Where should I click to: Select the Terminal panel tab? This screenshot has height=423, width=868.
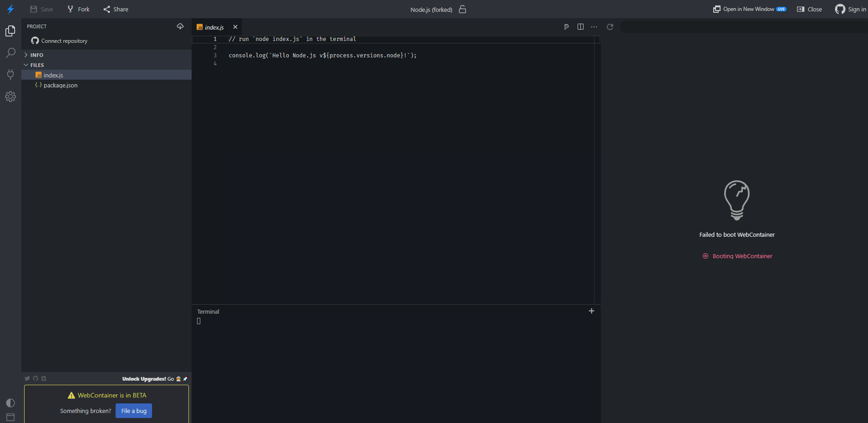tap(208, 311)
